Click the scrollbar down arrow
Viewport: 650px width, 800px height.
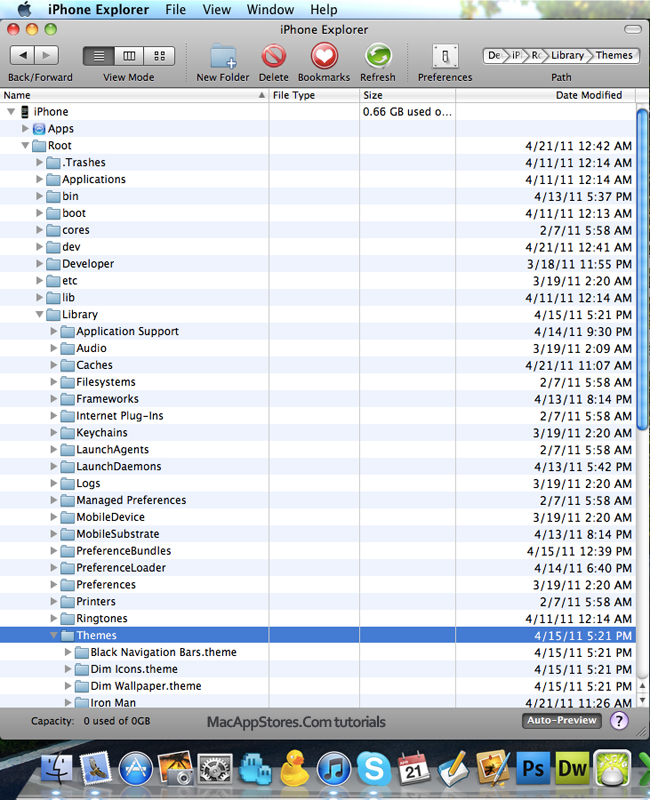click(642, 701)
